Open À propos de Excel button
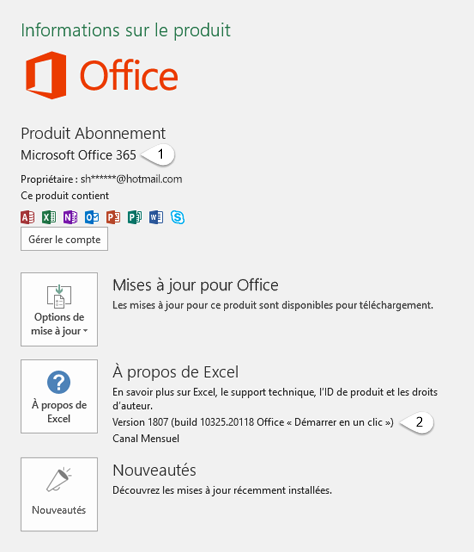474x552 pixels. pos(59,396)
